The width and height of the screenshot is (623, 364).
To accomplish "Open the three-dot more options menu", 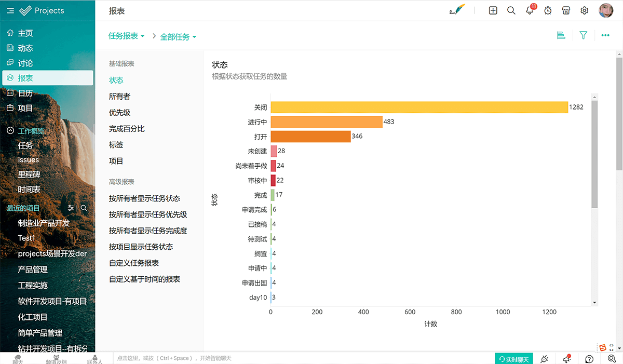I will coord(605,35).
